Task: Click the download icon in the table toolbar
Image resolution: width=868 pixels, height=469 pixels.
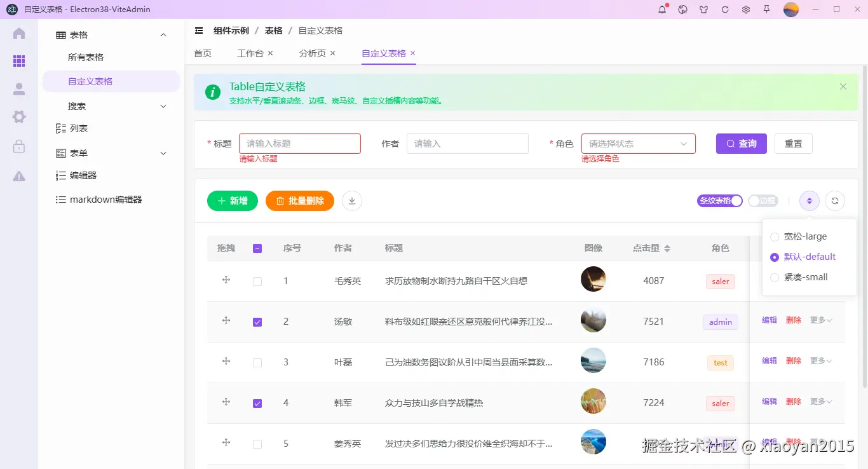Action: point(351,200)
